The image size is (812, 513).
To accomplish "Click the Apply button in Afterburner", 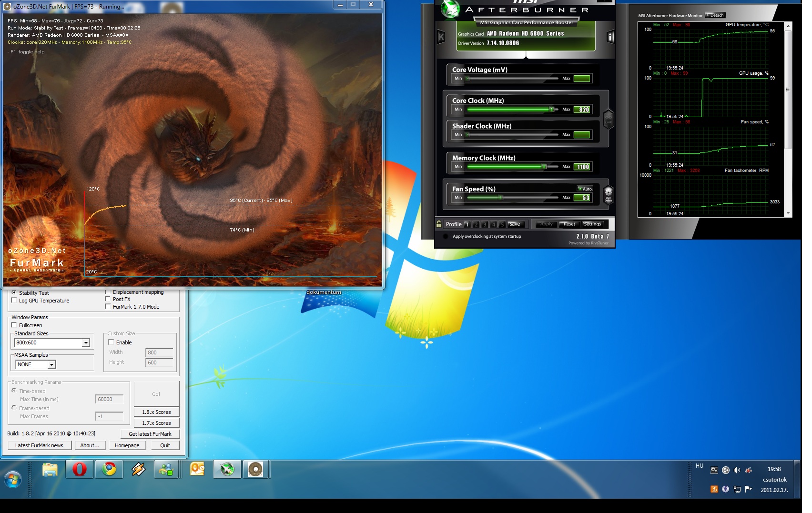I will pos(545,224).
